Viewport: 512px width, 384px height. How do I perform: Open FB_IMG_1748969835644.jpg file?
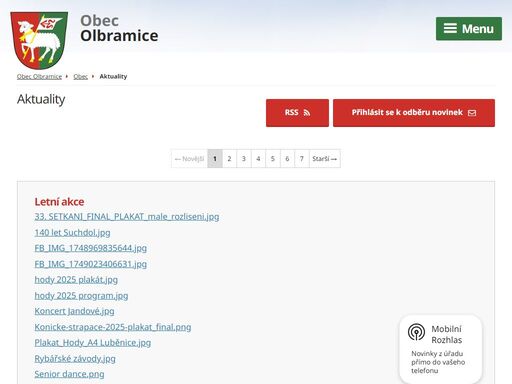(91, 248)
